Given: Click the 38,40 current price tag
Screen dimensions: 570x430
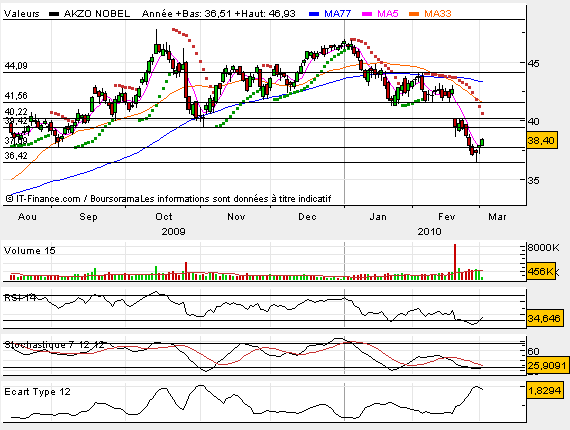Looking at the screenshot, I should coord(542,140).
